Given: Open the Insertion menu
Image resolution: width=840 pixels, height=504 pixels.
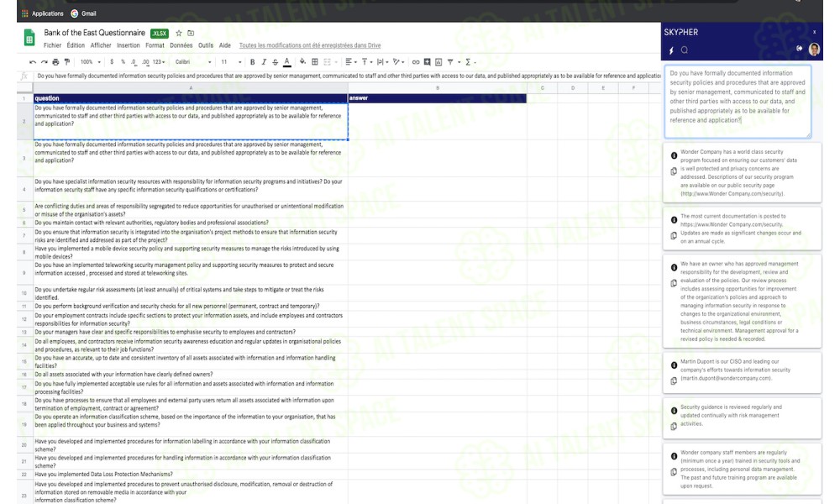Looking at the screenshot, I should click(x=128, y=45).
